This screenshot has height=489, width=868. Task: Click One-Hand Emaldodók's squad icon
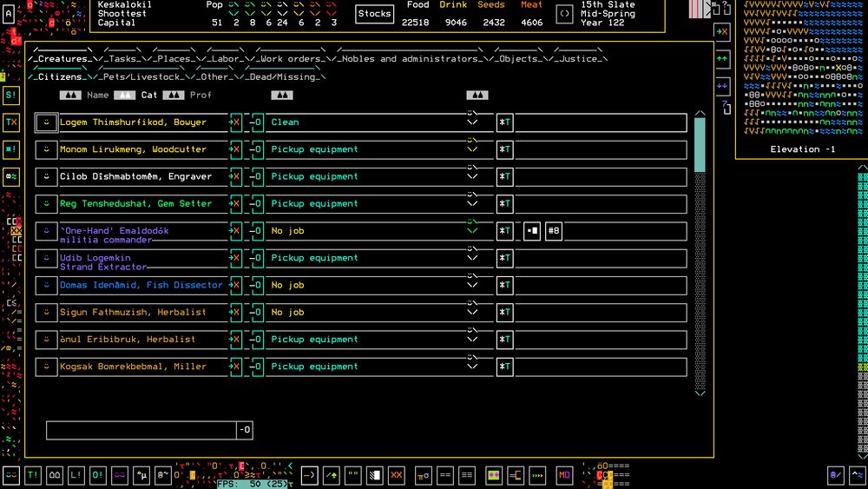pyautogui.click(x=532, y=231)
